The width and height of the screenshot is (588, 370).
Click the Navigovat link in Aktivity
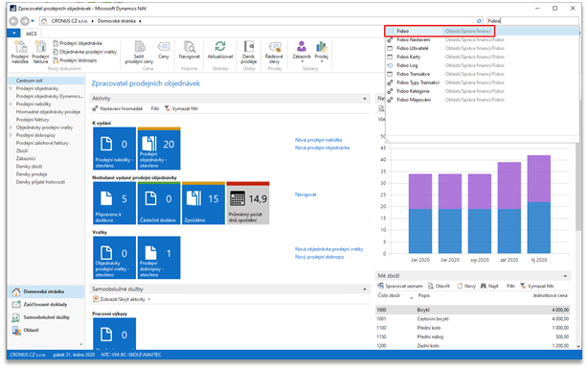tap(305, 195)
